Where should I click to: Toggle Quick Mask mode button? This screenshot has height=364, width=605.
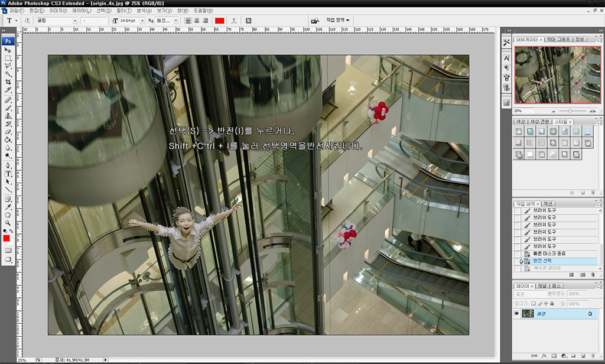click(8, 251)
